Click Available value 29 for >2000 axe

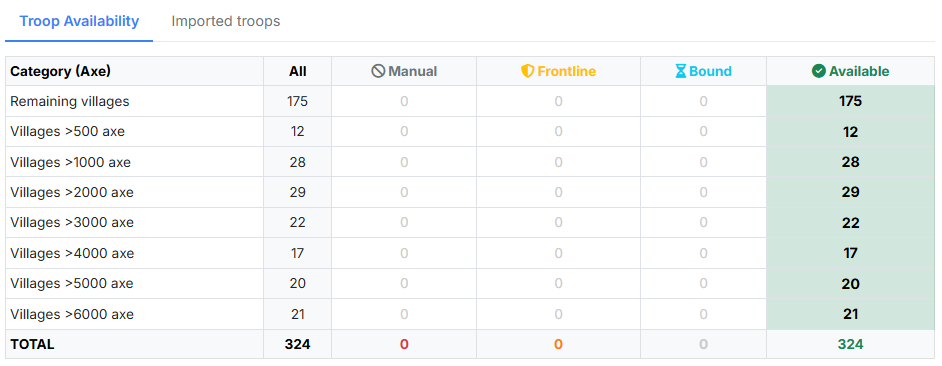(x=851, y=192)
